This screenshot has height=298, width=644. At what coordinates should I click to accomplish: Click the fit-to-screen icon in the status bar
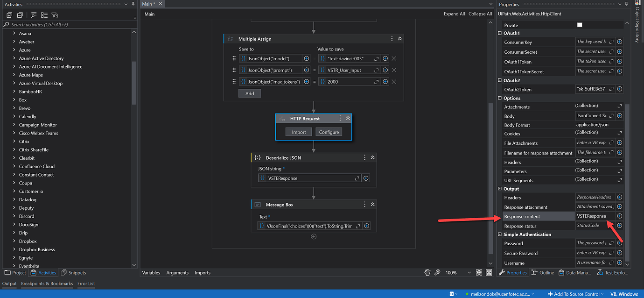[x=480, y=272]
